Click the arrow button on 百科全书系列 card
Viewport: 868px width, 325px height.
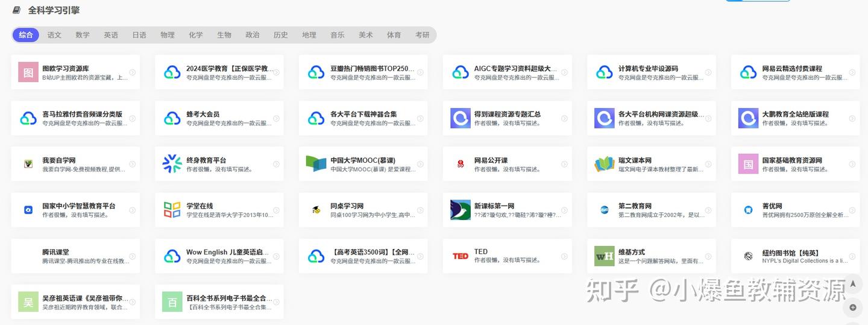pyautogui.click(x=276, y=302)
